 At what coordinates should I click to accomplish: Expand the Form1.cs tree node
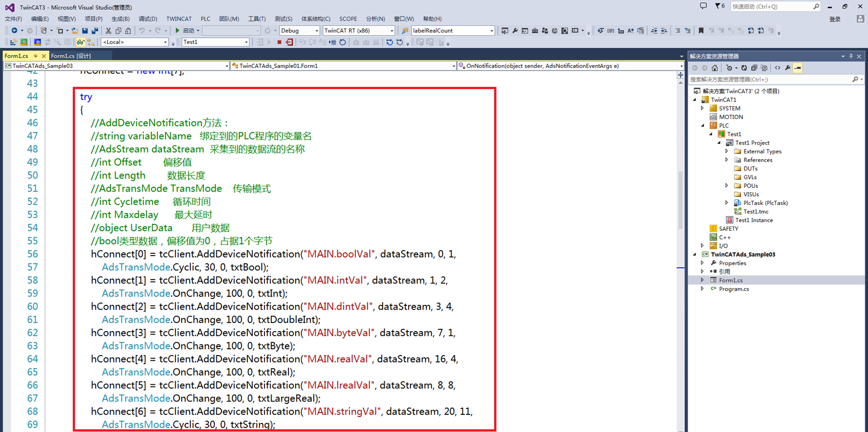point(703,281)
